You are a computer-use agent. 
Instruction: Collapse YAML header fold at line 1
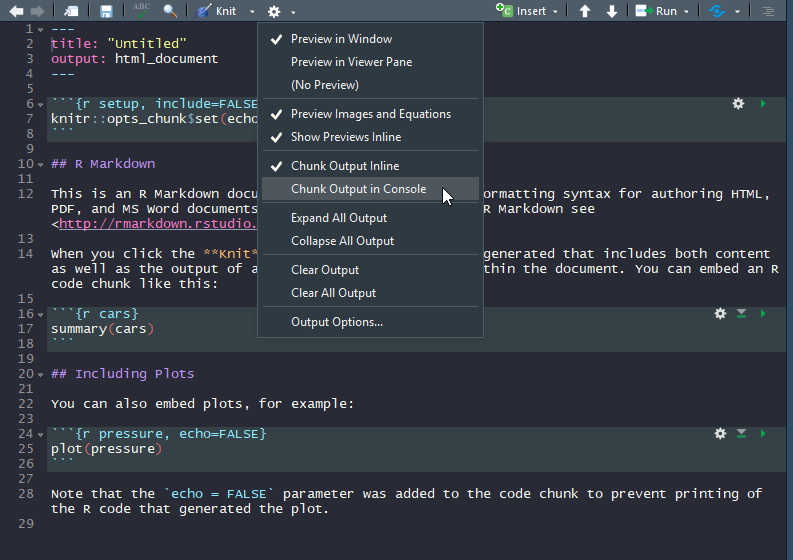[40, 30]
